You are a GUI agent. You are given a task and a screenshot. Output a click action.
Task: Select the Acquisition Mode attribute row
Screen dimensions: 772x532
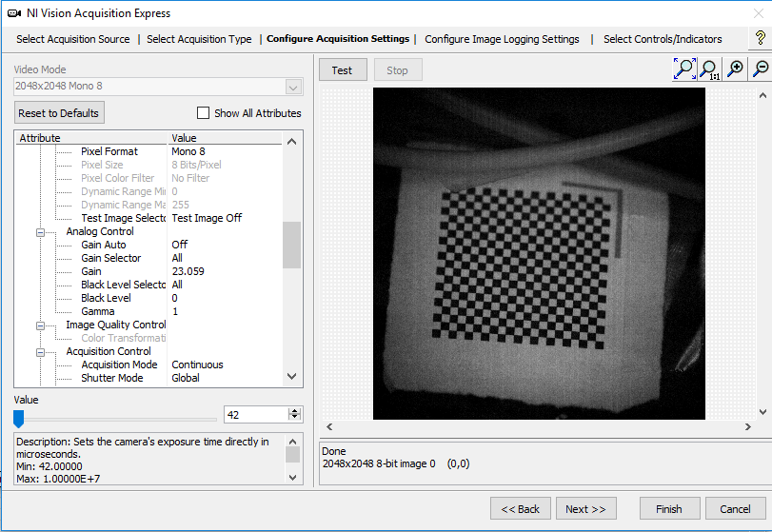[x=150, y=365]
